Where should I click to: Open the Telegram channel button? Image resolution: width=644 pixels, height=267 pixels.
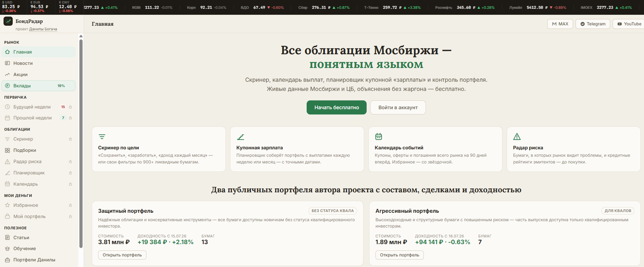pyautogui.click(x=593, y=24)
